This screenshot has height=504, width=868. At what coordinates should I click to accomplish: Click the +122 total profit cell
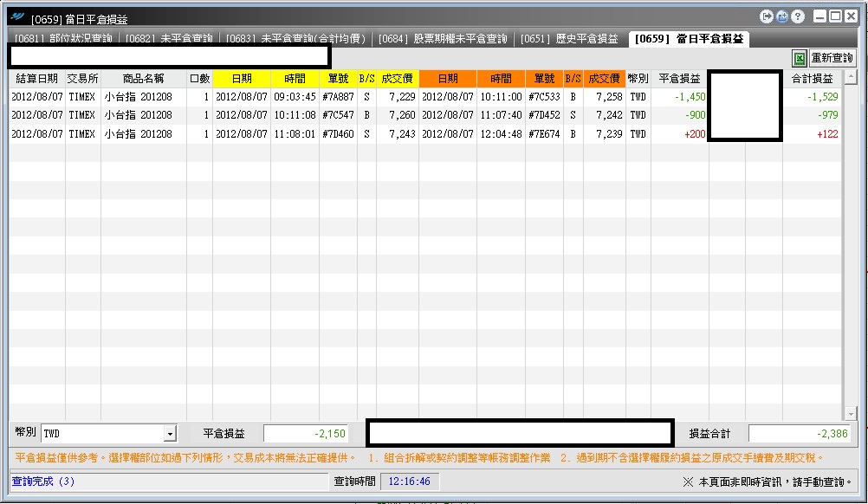(x=812, y=134)
